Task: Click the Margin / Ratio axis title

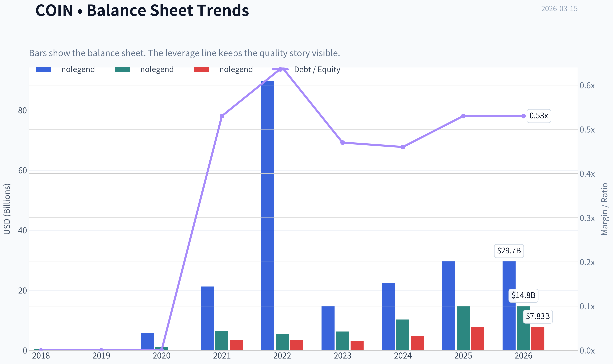Action: coord(605,209)
